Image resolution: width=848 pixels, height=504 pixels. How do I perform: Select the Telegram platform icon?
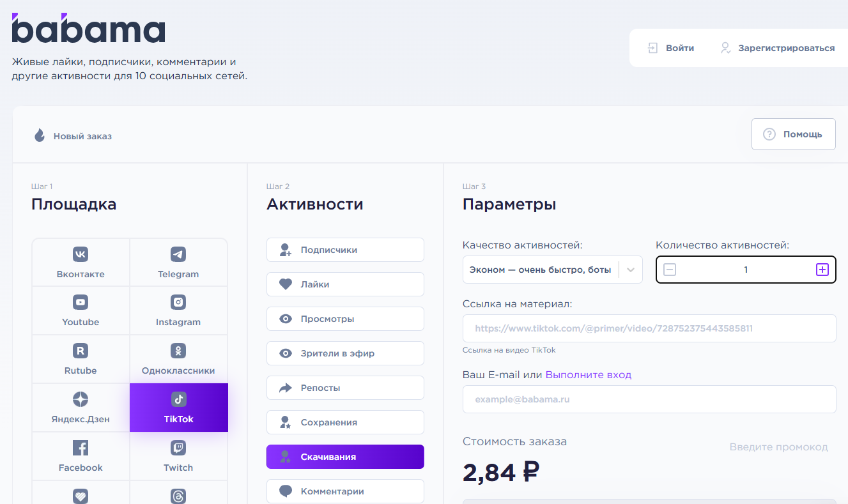coord(178,254)
